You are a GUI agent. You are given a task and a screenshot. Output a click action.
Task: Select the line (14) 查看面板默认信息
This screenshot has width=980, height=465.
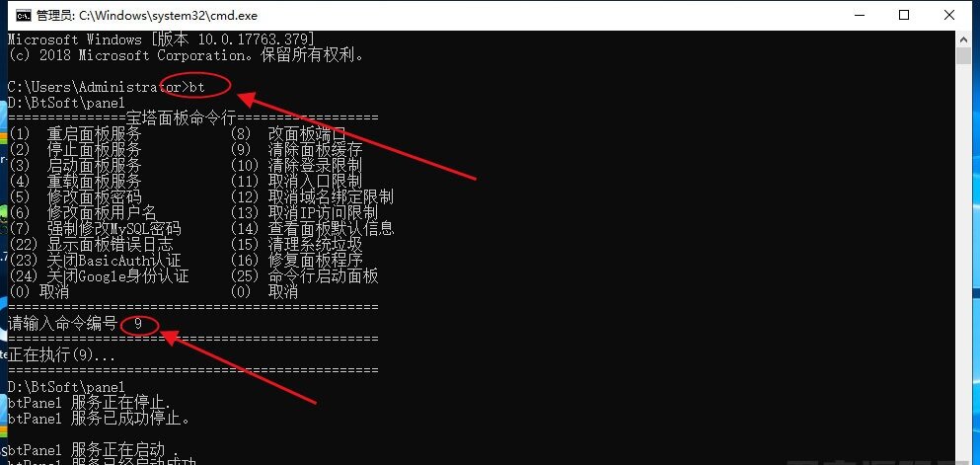click(313, 229)
